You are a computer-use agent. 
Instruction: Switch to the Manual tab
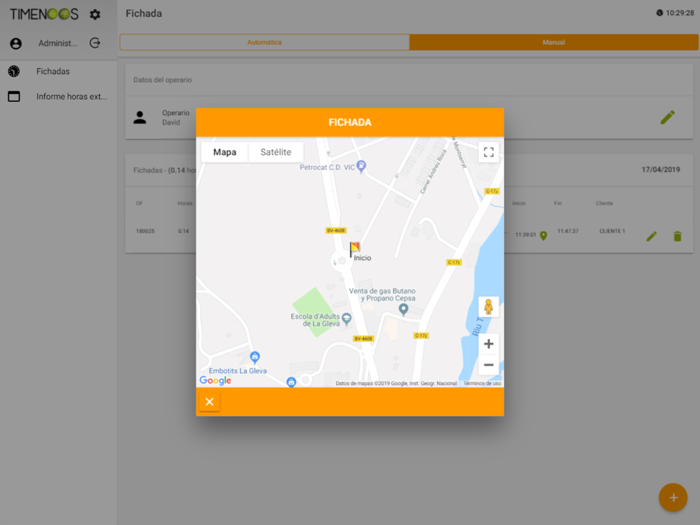coord(554,42)
